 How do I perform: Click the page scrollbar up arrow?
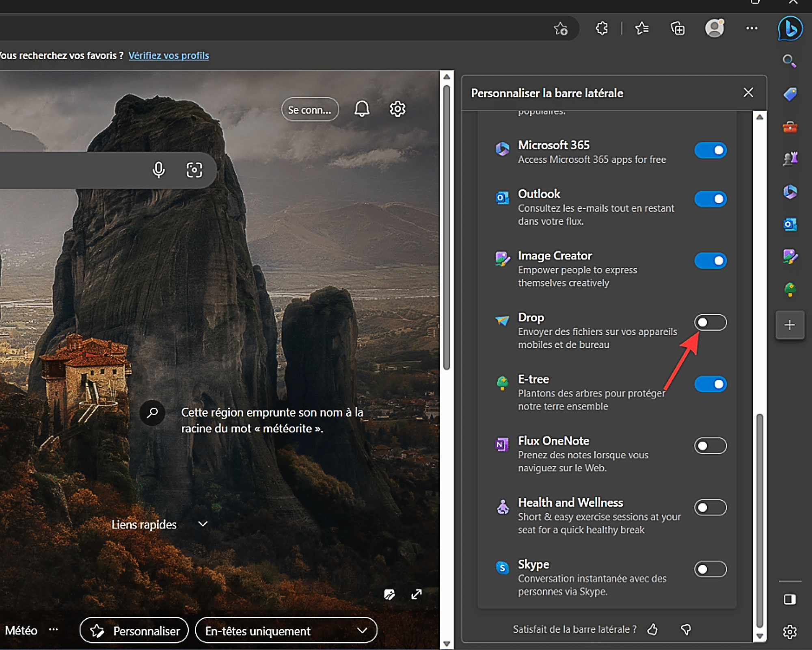click(x=447, y=77)
